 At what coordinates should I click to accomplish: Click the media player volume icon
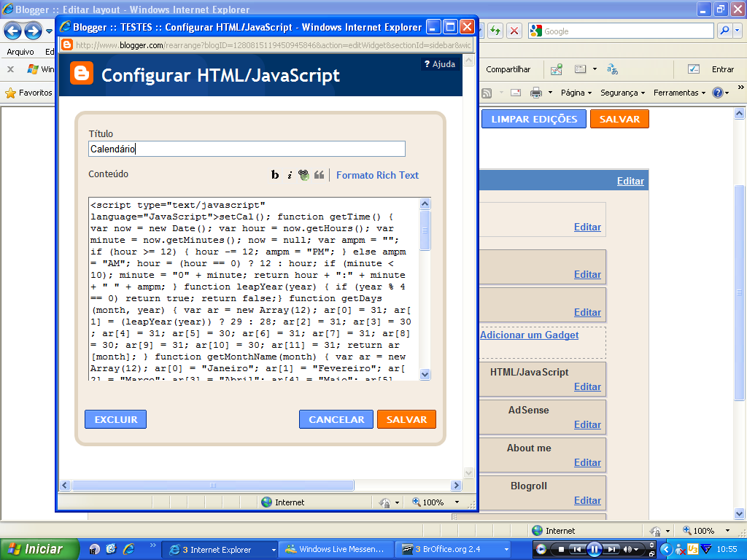(628, 550)
